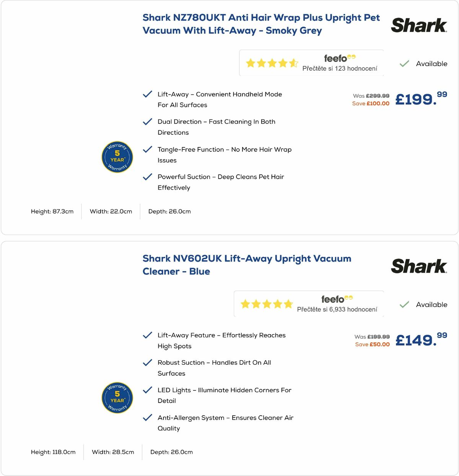Click the checkmark beside Anti-Allergen System feature
Screen dimensions: 459x476
147,418
